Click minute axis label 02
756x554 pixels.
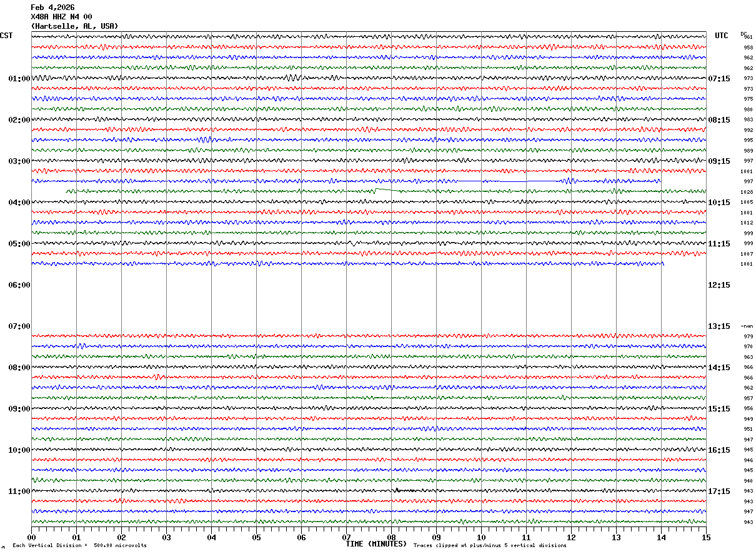pos(121,537)
